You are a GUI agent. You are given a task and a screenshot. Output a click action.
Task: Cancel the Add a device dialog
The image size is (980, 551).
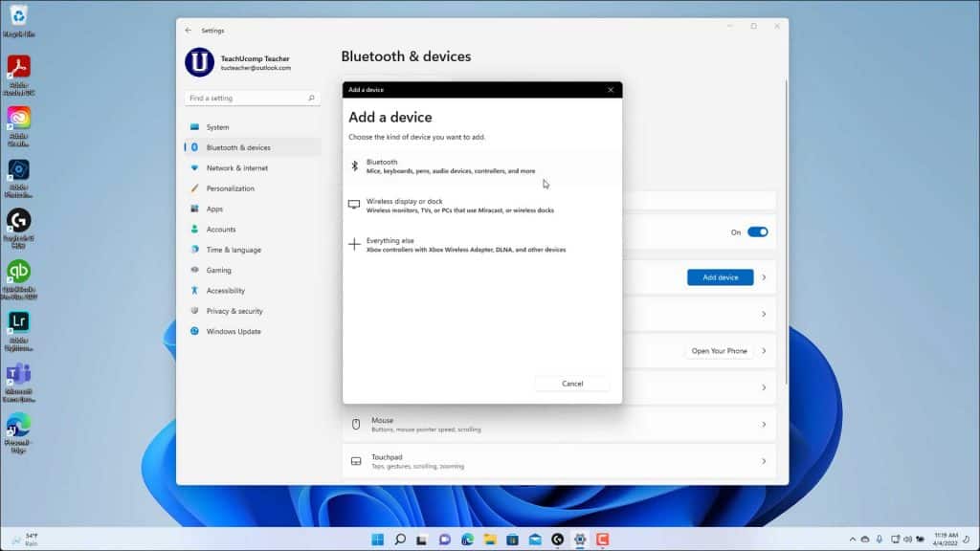(571, 383)
